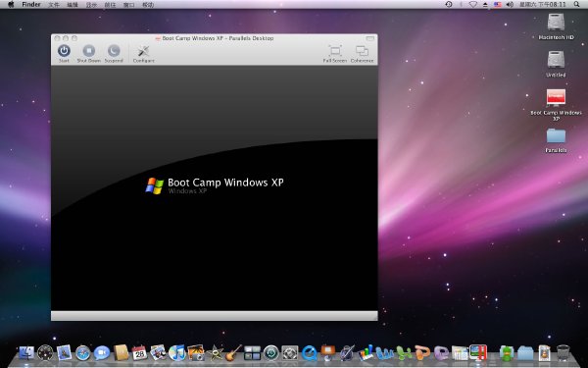Launch iPhoto from the Dock
Image resolution: width=588 pixels, height=368 pixels.
[196, 352]
